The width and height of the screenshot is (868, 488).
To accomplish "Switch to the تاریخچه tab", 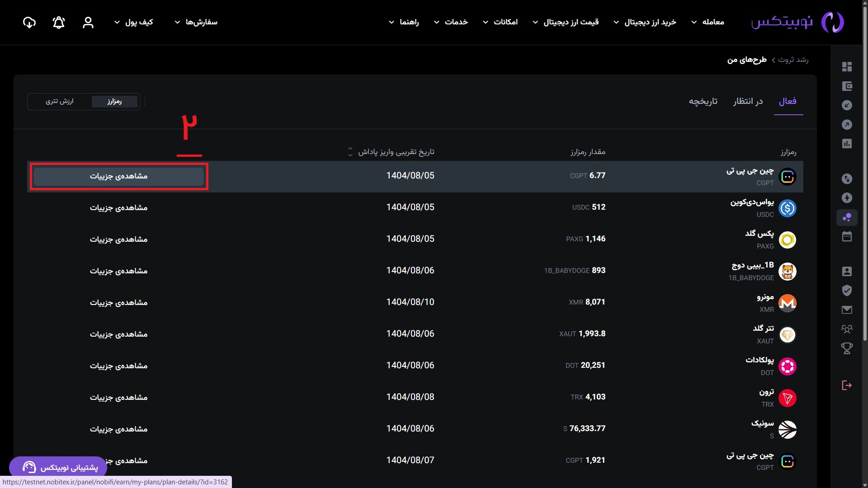I will point(703,101).
